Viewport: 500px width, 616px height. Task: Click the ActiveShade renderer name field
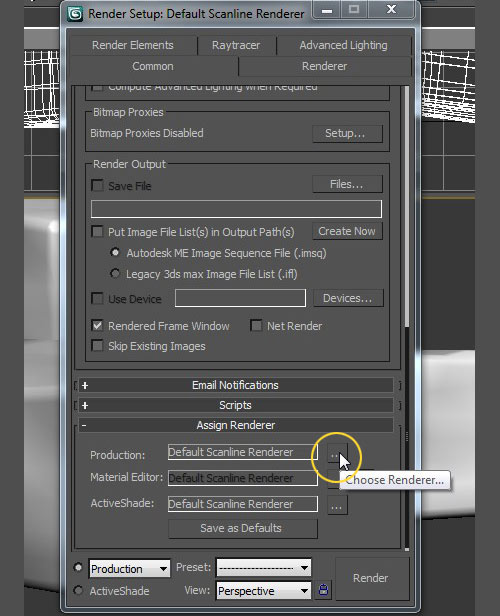click(x=243, y=504)
